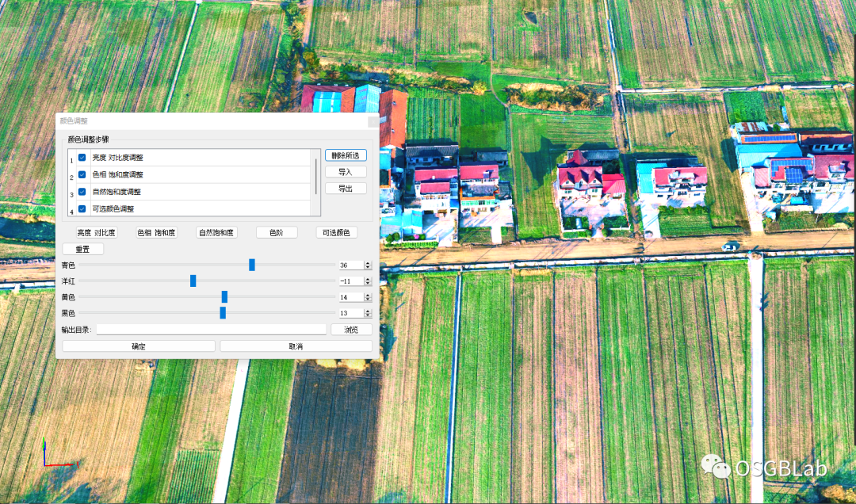The height and width of the screenshot is (504, 856).
Task: Open the 色阶 adjustment
Action: click(277, 233)
